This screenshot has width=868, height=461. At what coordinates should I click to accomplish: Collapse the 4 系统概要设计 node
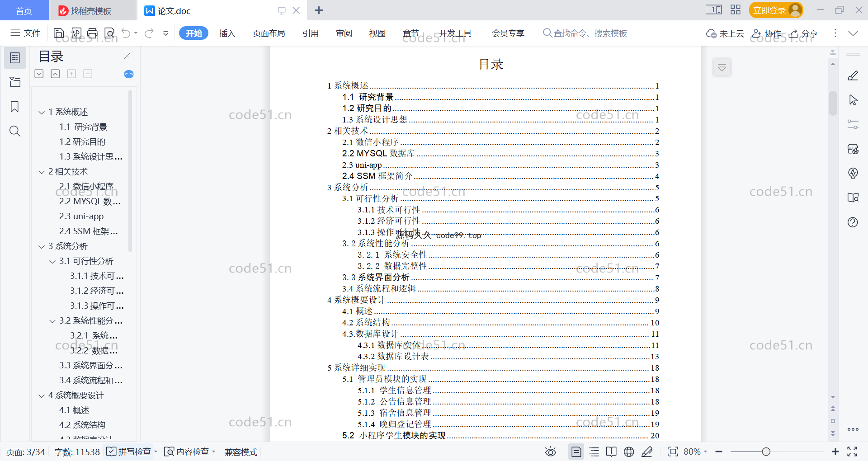pyautogui.click(x=42, y=395)
